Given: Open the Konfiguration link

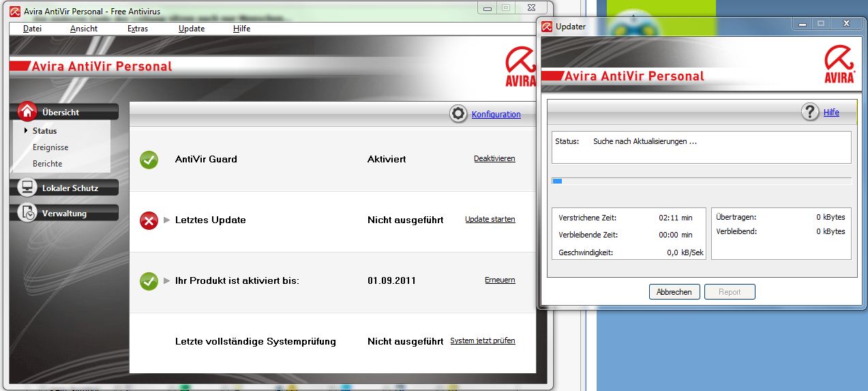Looking at the screenshot, I should (496, 115).
